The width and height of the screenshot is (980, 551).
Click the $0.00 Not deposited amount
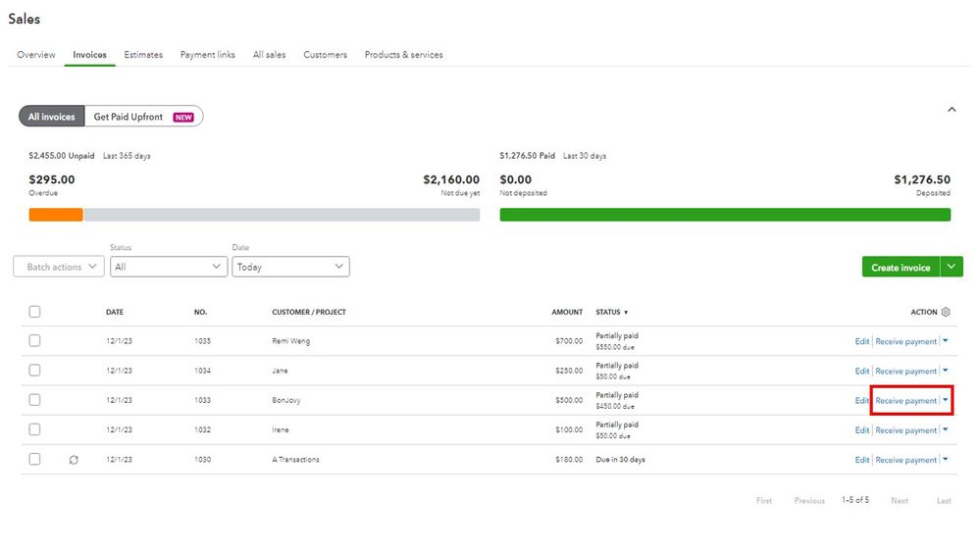(516, 179)
